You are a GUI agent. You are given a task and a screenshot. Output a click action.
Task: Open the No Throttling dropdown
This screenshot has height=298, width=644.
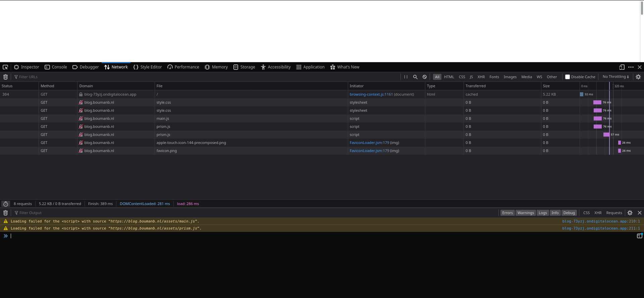tap(615, 77)
